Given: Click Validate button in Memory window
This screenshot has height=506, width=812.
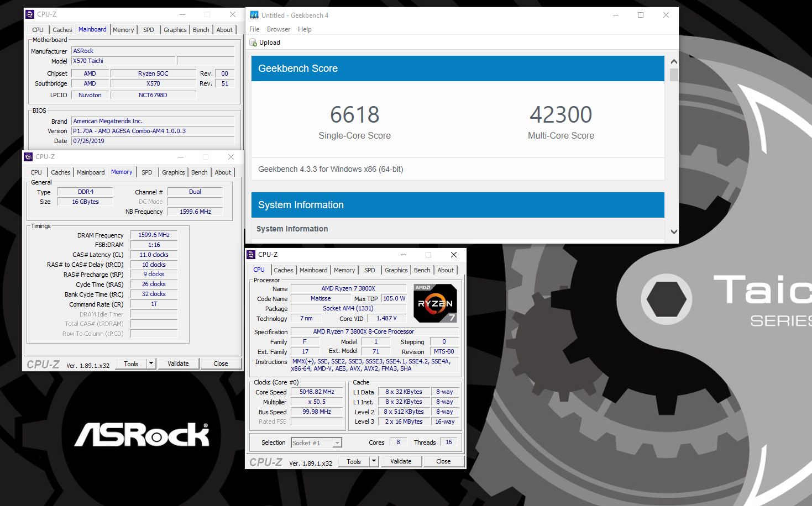Looking at the screenshot, I should (178, 363).
